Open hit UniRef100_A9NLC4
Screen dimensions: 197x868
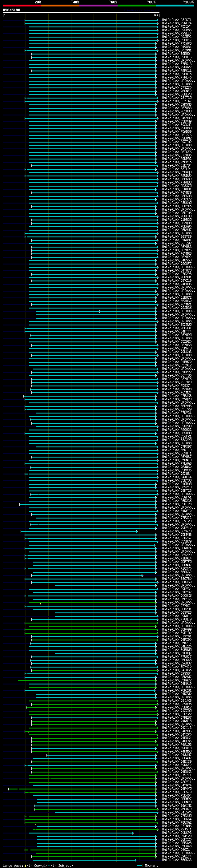(x=176, y=23)
